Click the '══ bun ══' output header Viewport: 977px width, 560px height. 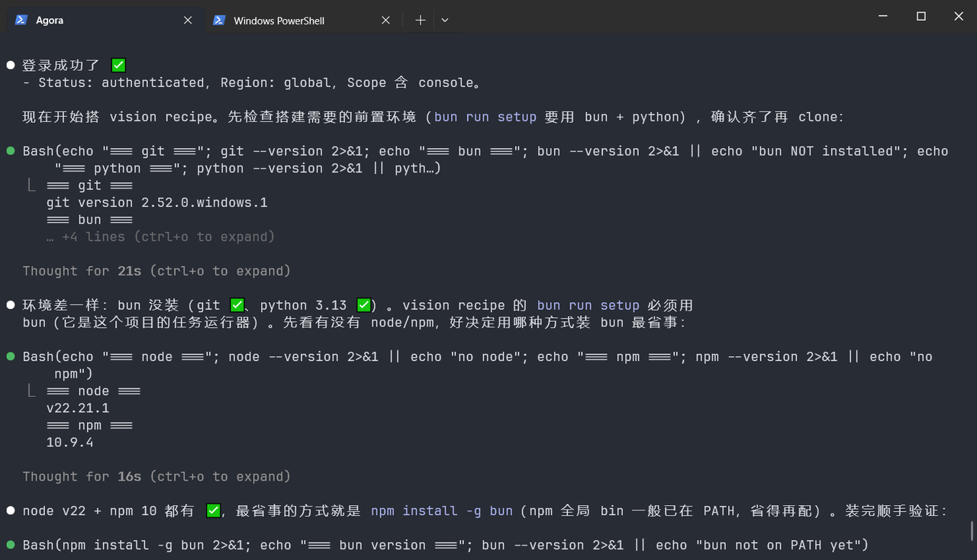coord(90,220)
